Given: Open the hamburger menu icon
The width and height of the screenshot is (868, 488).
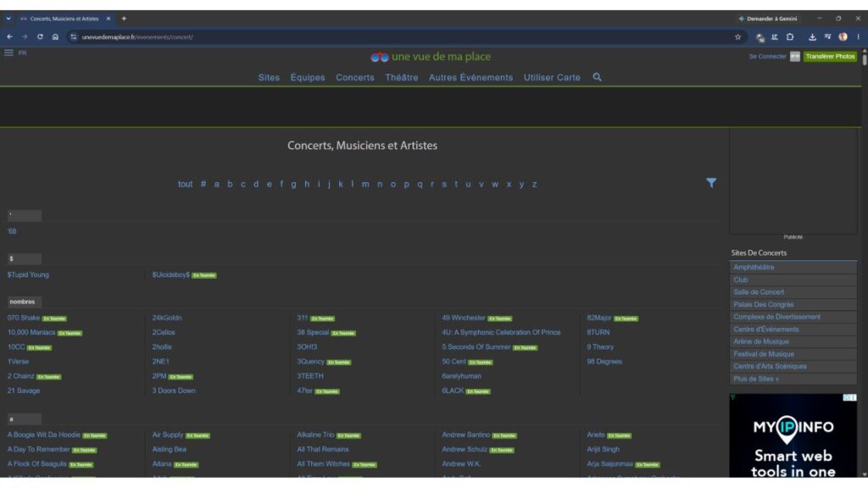Looking at the screenshot, I should [x=8, y=53].
